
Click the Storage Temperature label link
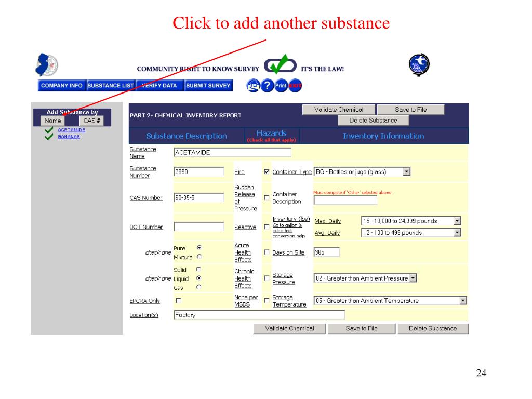(x=289, y=301)
